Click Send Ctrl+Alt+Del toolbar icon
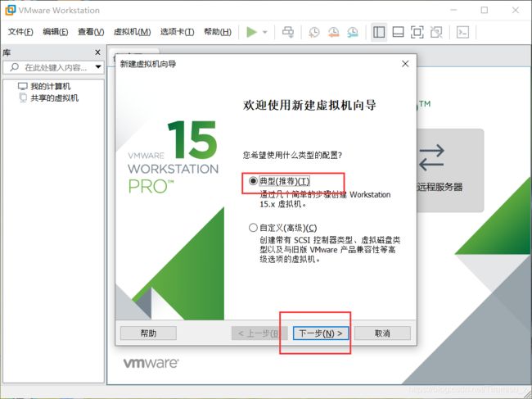 288,32
